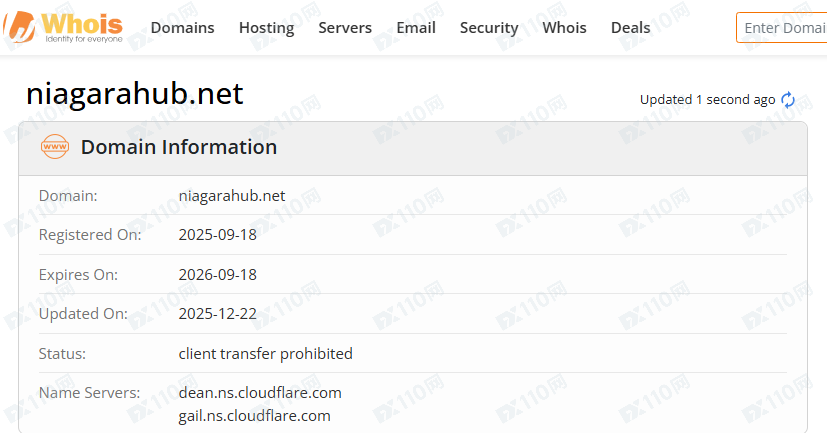
Task: Open the Security menu
Action: 489,28
